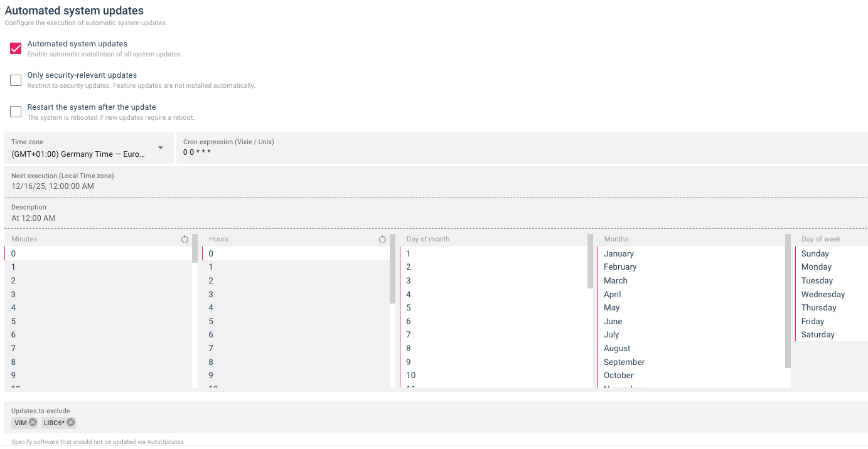Reset the Hours selection icon
The height and width of the screenshot is (449, 868).
click(x=382, y=240)
